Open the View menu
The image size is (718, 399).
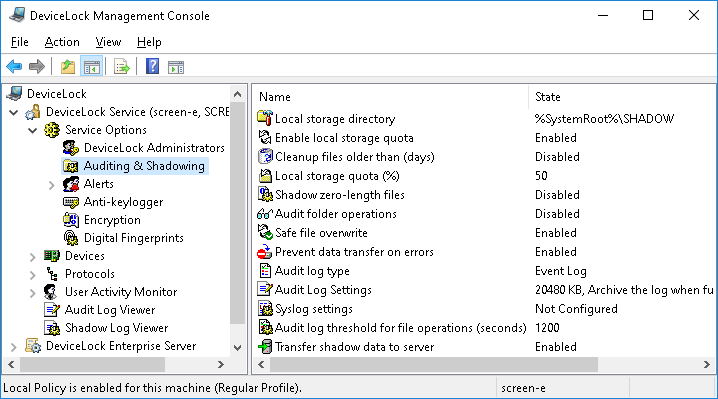(108, 42)
